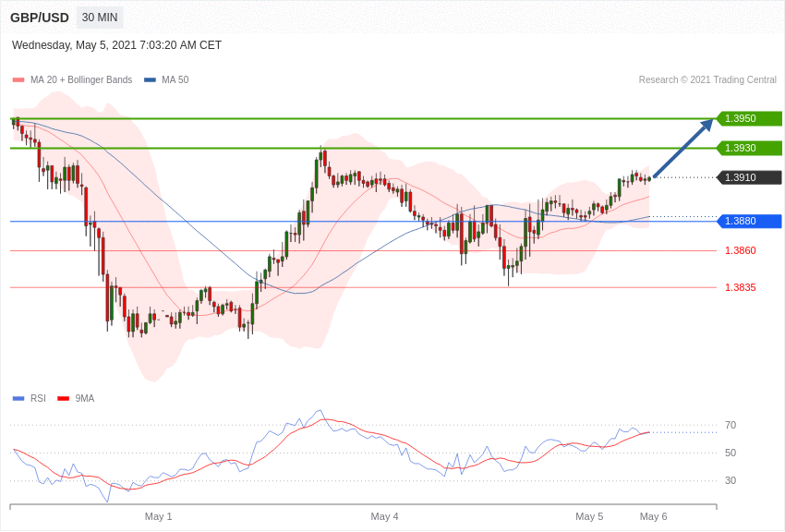785x532 pixels.
Task: Click the MA 20 + Bollinger Bands legend label
Action: point(81,79)
